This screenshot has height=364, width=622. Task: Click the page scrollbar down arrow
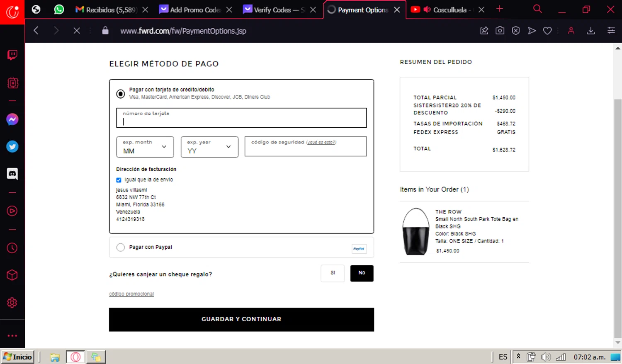[x=618, y=342]
